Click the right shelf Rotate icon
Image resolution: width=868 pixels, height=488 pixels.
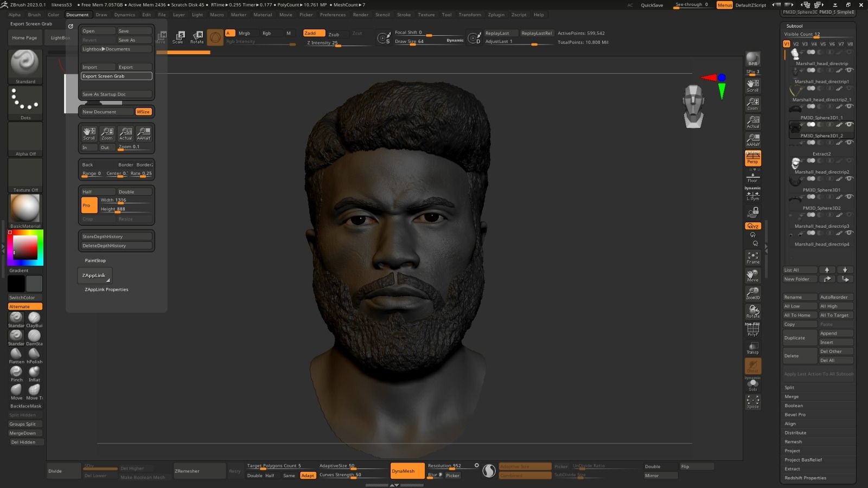(x=753, y=311)
